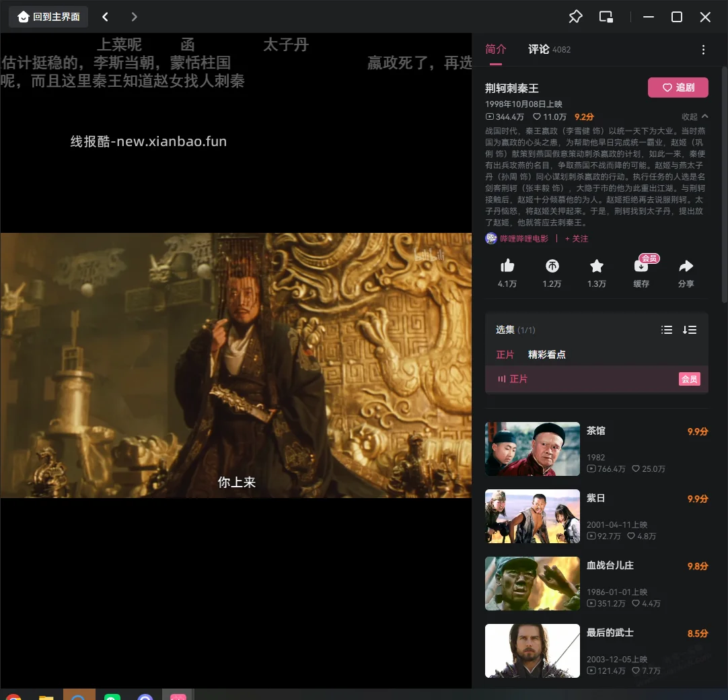Open the Bilibili taskbar icon
This screenshot has height=700, width=728.
click(x=178, y=696)
